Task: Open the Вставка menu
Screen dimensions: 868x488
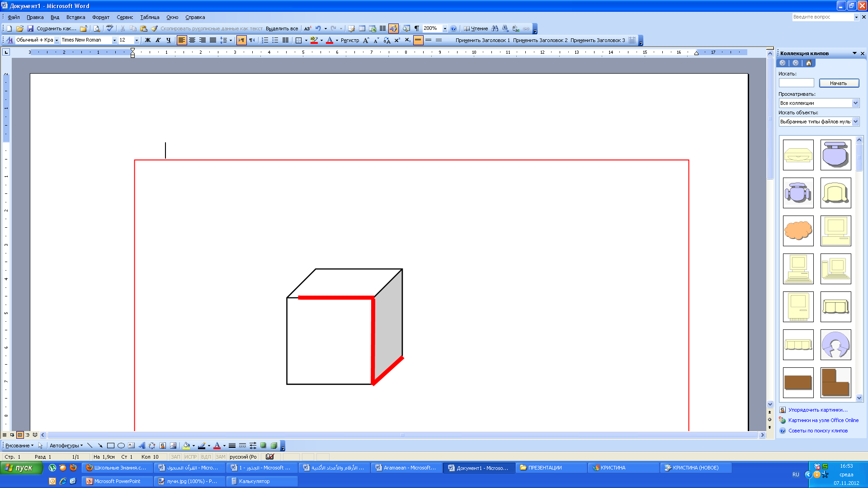Action: tap(75, 17)
